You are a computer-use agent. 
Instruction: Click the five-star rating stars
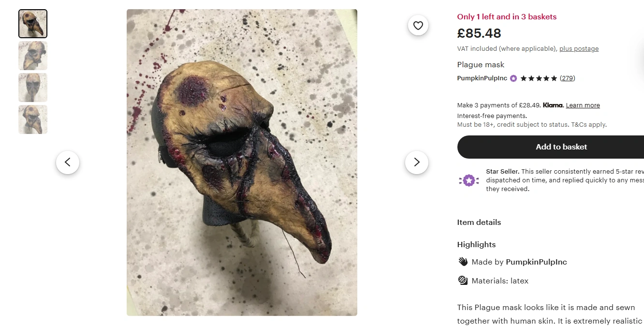[x=539, y=78]
